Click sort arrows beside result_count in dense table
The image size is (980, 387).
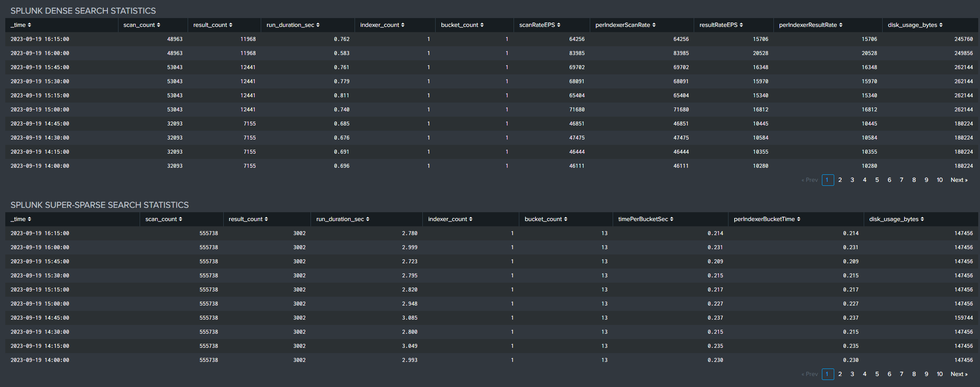point(231,25)
